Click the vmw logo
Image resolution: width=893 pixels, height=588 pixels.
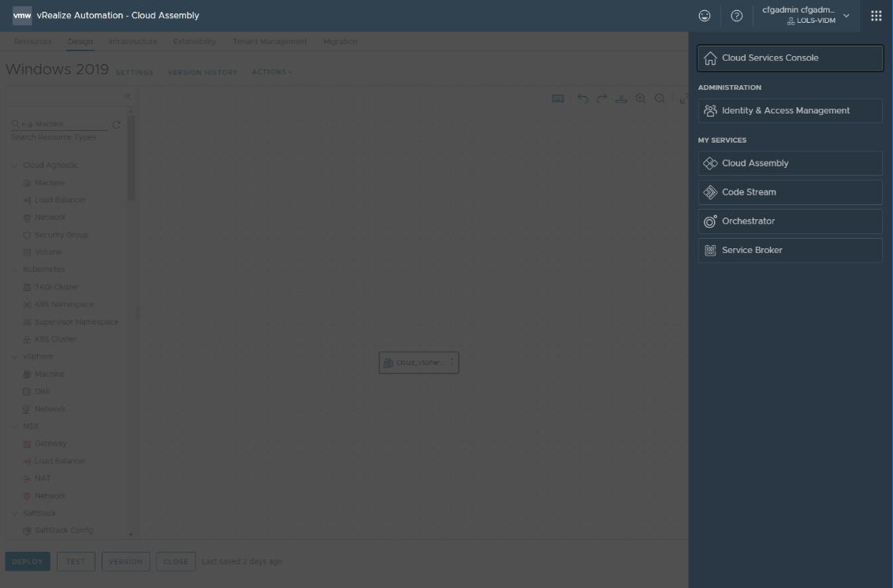pos(22,16)
